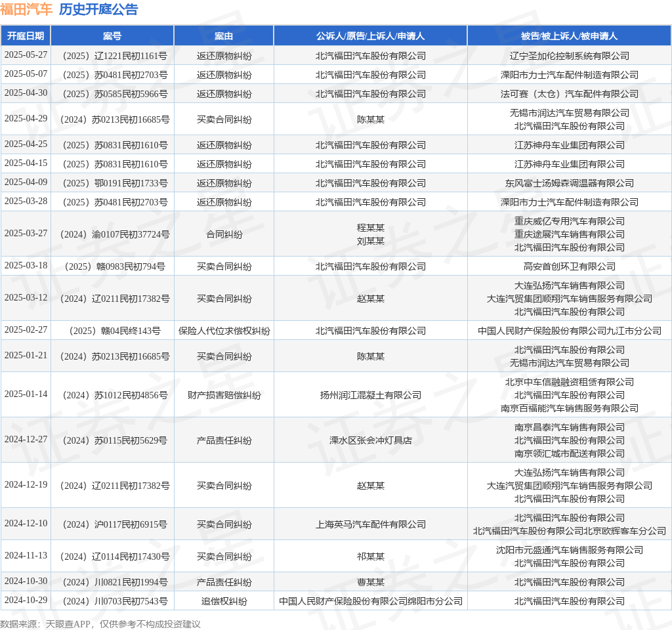Screen dimensions: 672x630
Task: Click the date cell 2025-03-12
Action: pyautogui.click(x=26, y=298)
